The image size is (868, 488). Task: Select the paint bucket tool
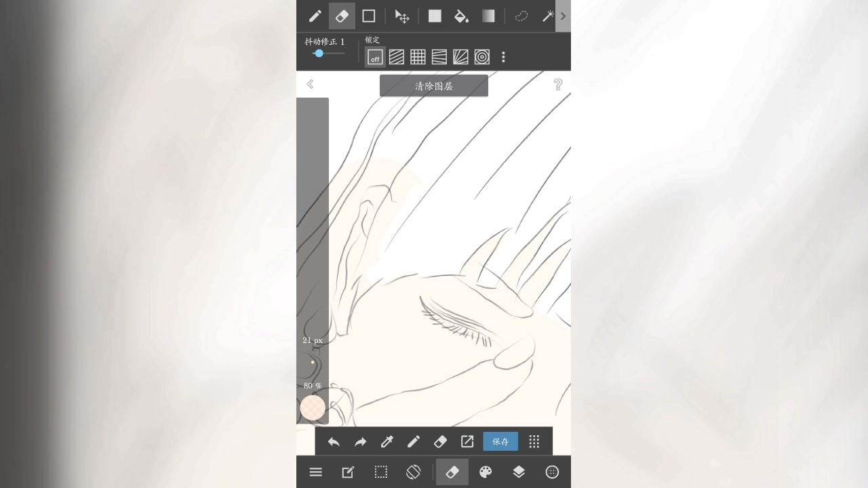point(461,16)
